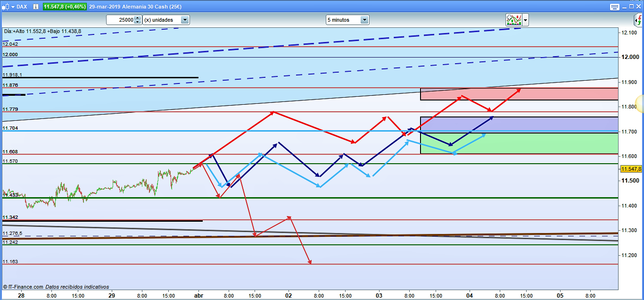The image size is (644, 300).
Task: Click the pink target zone rectangle
Action: click(519, 94)
